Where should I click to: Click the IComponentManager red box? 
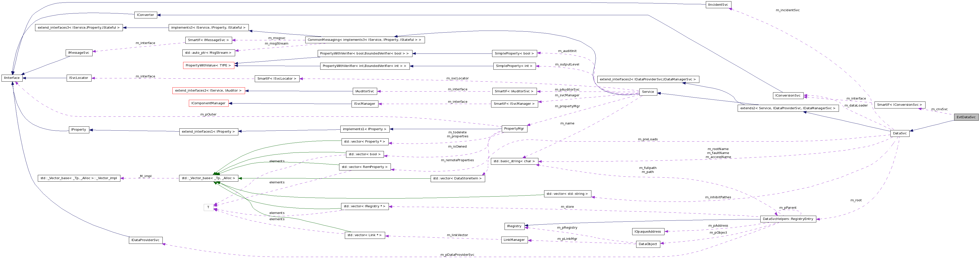(209, 103)
